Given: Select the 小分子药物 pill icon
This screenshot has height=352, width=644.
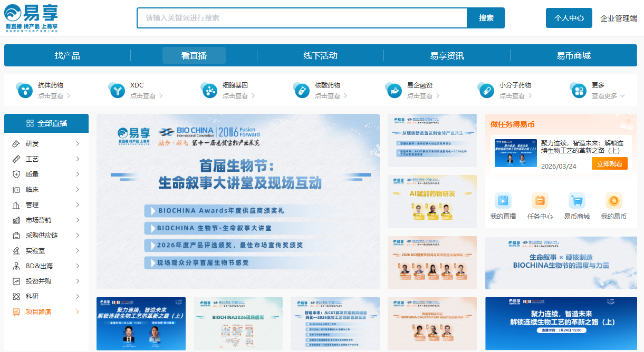Looking at the screenshot, I should coord(486,90).
